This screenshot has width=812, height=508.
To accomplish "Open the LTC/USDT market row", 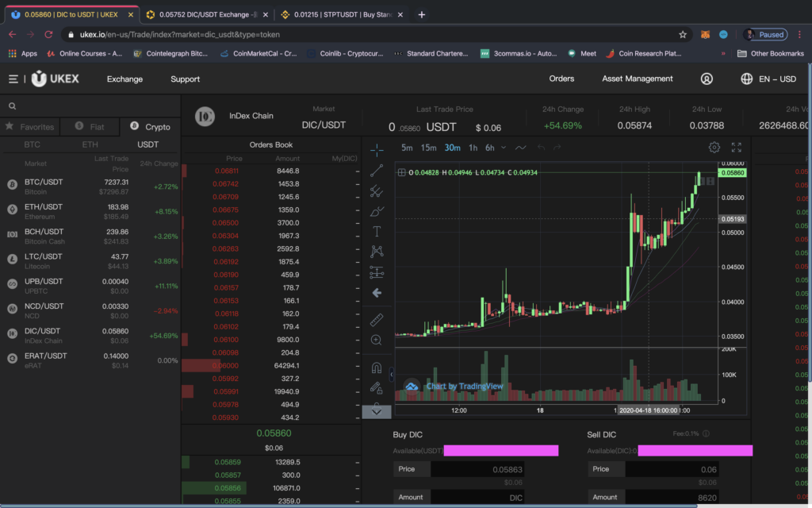I will point(90,260).
